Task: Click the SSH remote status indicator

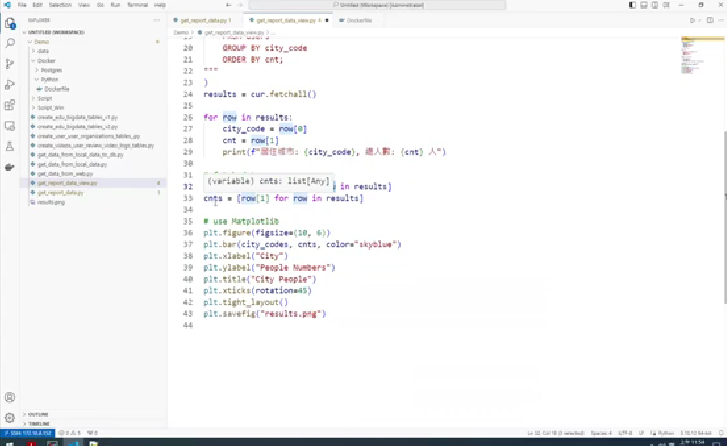Action: point(28,433)
